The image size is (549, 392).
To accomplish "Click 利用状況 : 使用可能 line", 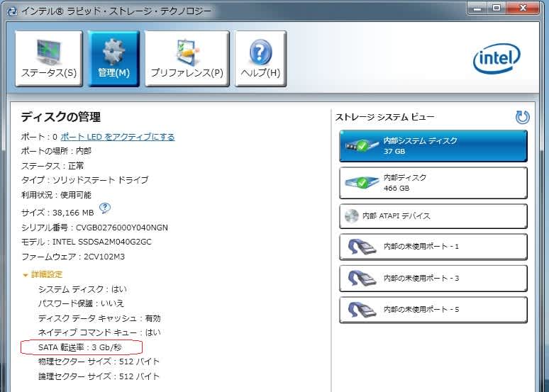I will pyautogui.click(x=56, y=195).
